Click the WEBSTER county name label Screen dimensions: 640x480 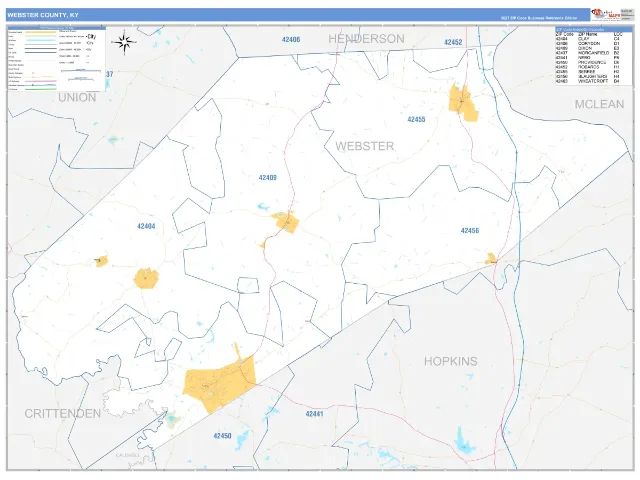pos(365,146)
